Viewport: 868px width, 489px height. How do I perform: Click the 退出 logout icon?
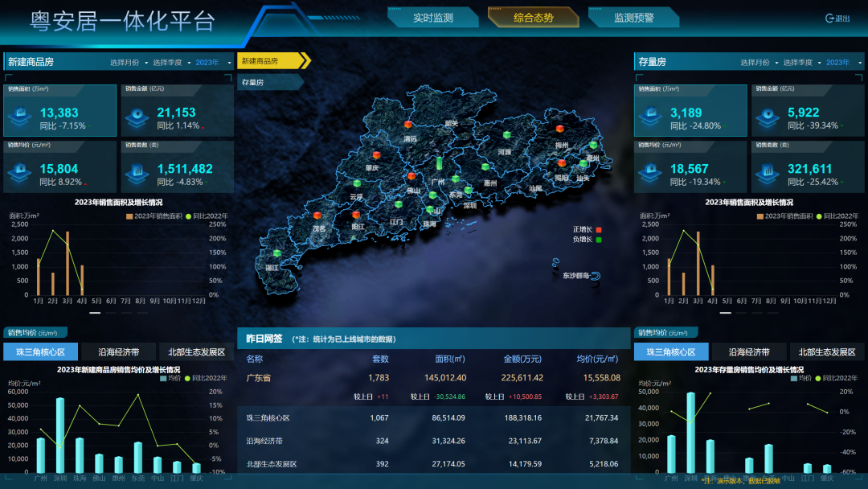tap(830, 18)
